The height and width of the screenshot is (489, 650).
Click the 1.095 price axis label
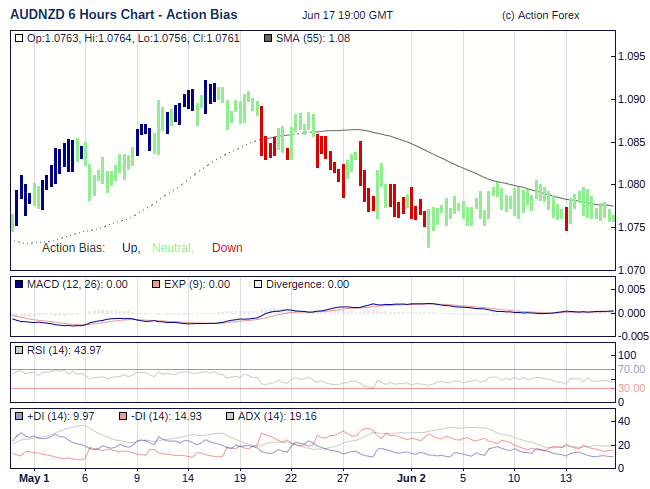632,56
